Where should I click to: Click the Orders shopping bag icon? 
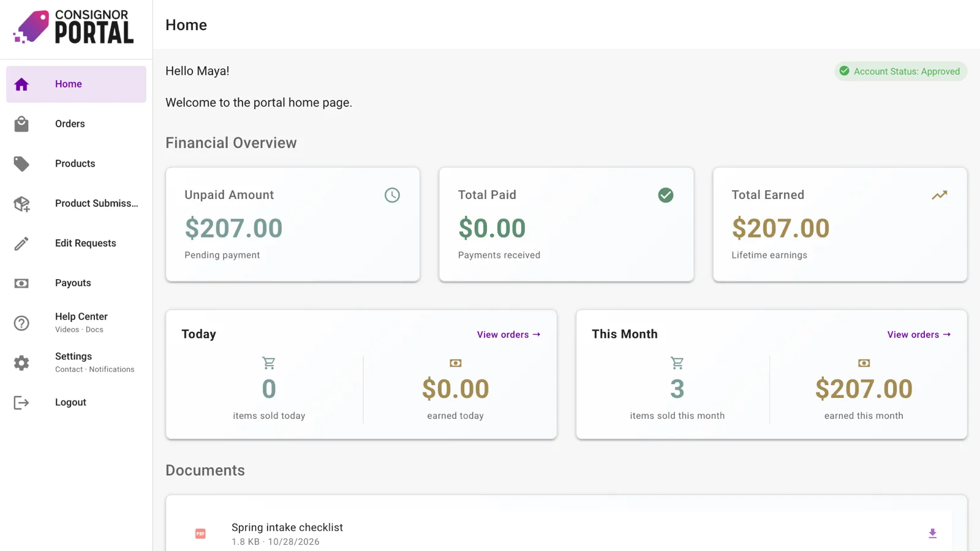[x=21, y=124]
